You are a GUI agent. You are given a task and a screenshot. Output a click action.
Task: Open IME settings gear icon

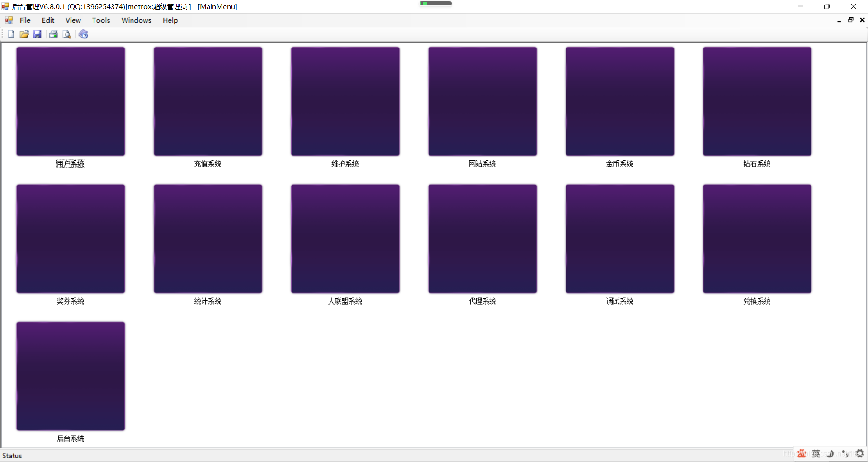click(x=860, y=453)
